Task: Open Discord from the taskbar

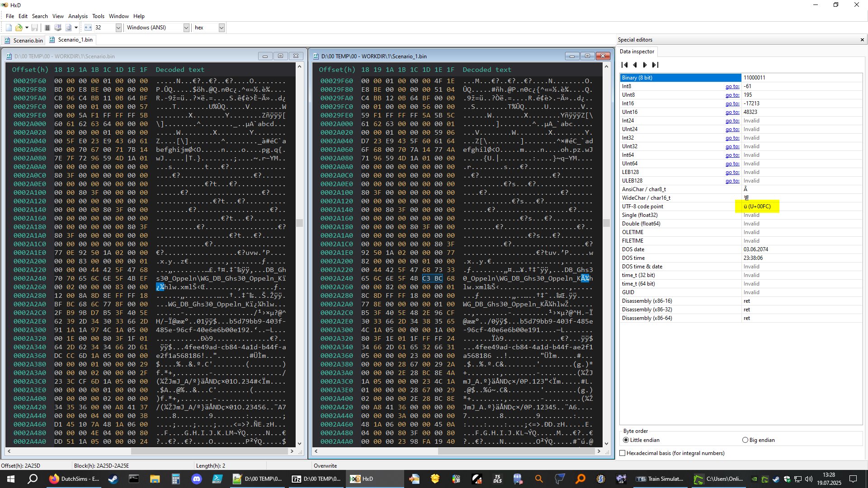Action: [x=196, y=479]
